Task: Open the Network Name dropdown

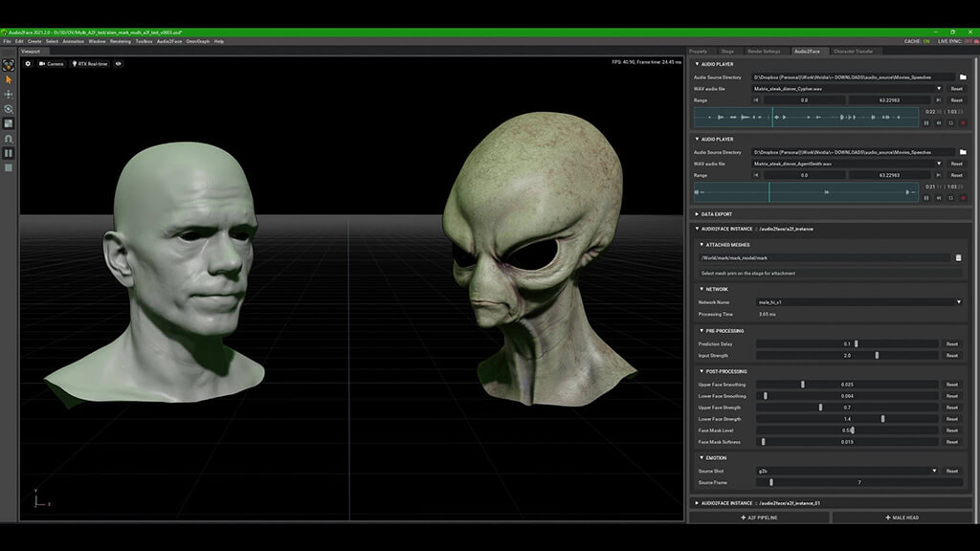Action: 857,301
